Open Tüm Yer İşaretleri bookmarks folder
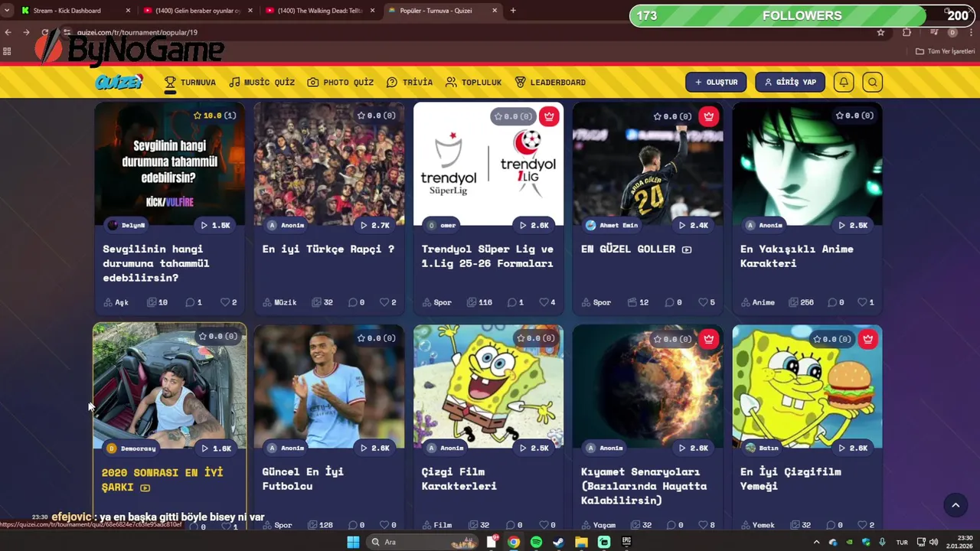 946,51
